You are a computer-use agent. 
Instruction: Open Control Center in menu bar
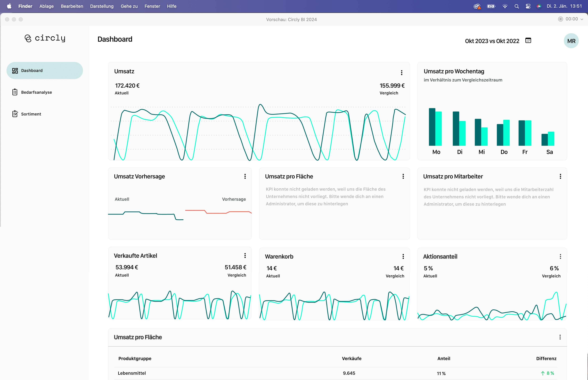click(528, 6)
